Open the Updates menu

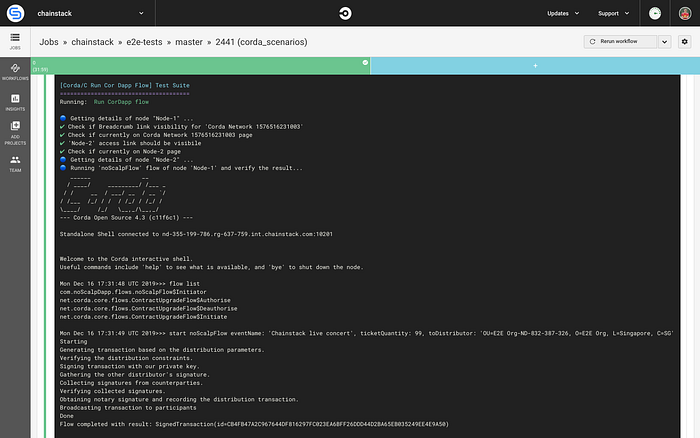pyautogui.click(x=563, y=13)
